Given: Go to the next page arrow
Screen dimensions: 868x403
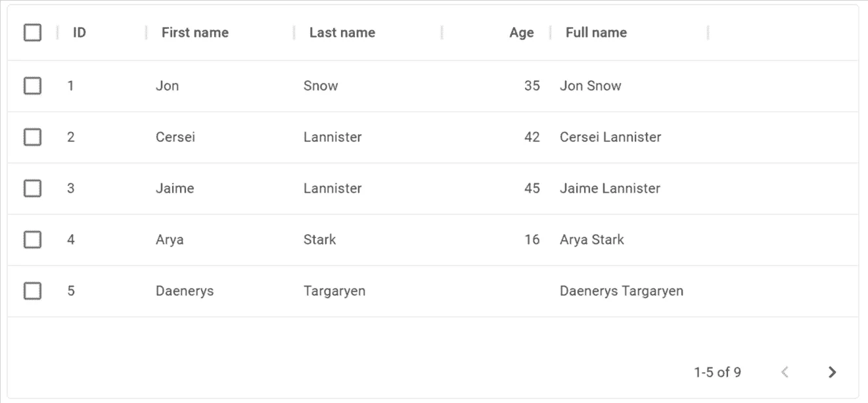Looking at the screenshot, I should point(832,372).
